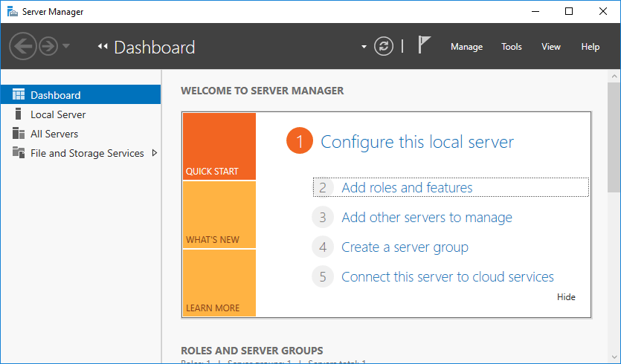Expand File and Storage Services arrow

click(154, 153)
